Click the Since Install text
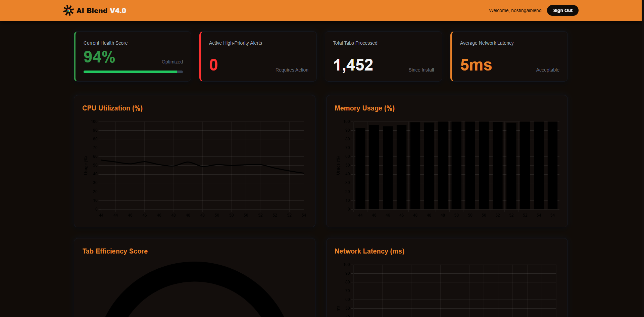Screen dimensions: 644x317 (x=421, y=70)
